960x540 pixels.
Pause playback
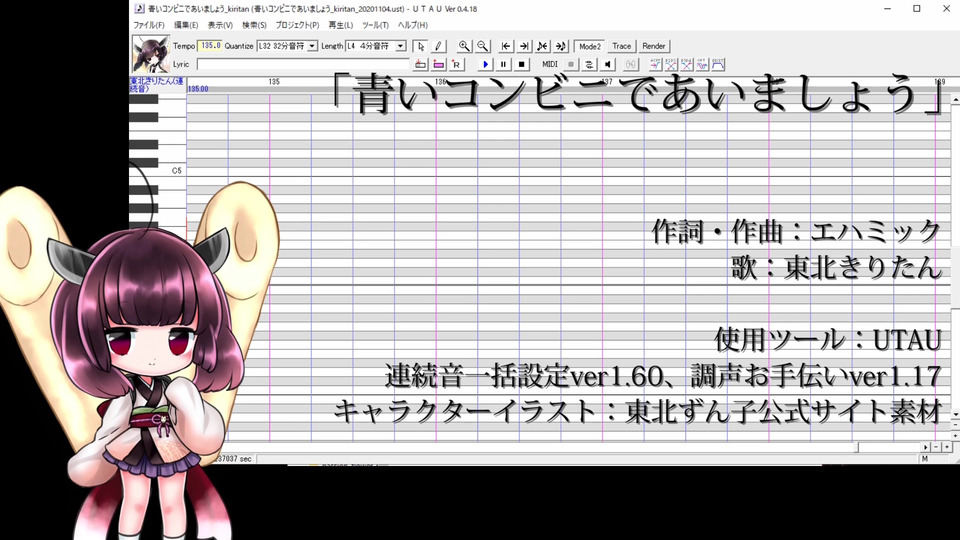503,64
